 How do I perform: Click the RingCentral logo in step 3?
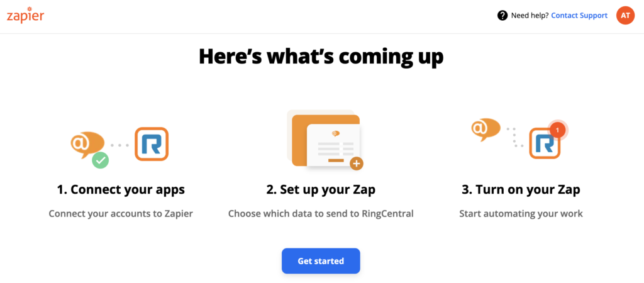click(544, 144)
